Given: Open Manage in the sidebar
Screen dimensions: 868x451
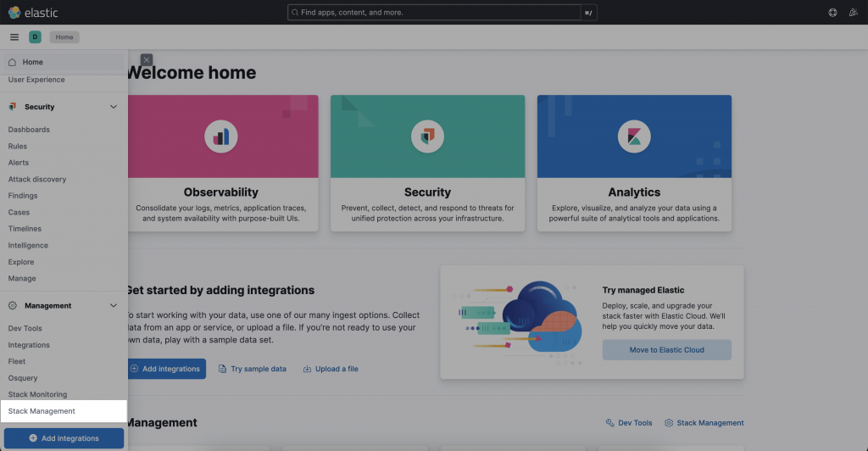Looking at the screenshot, I should (22, 278).
